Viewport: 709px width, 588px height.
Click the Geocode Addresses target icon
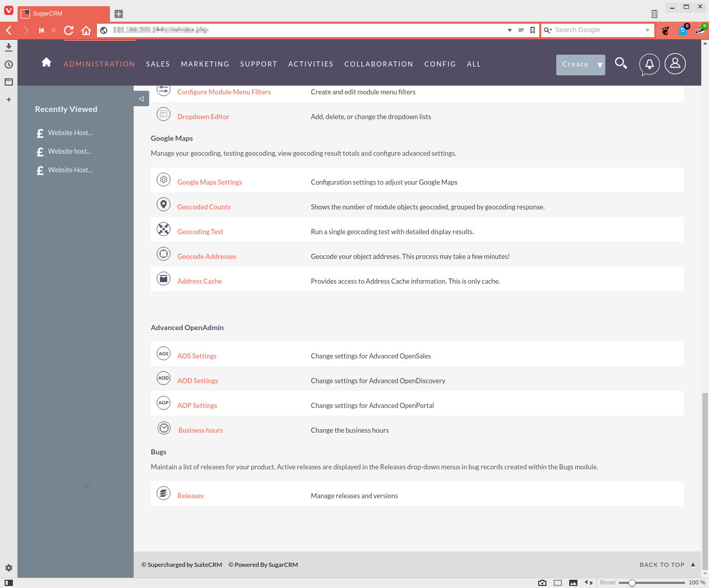[164, 254]
